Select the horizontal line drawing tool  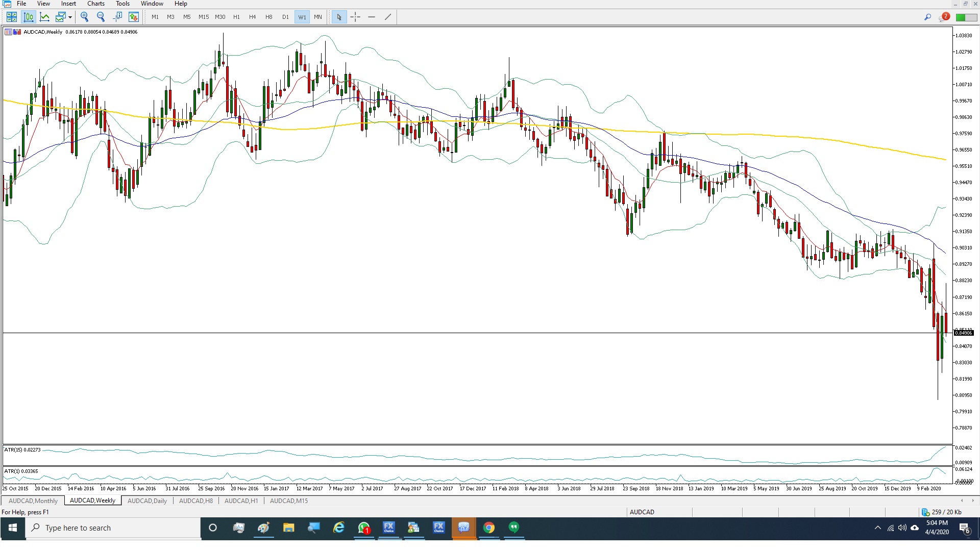(372, 17)
